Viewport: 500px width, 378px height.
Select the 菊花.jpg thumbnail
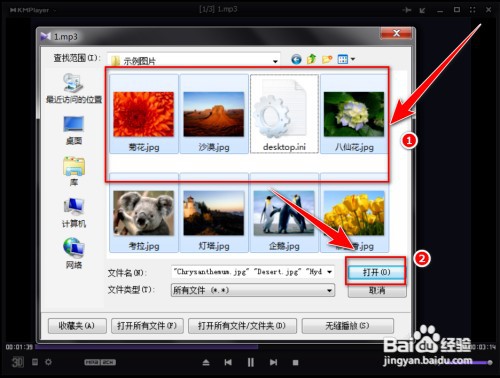[144, 114]
